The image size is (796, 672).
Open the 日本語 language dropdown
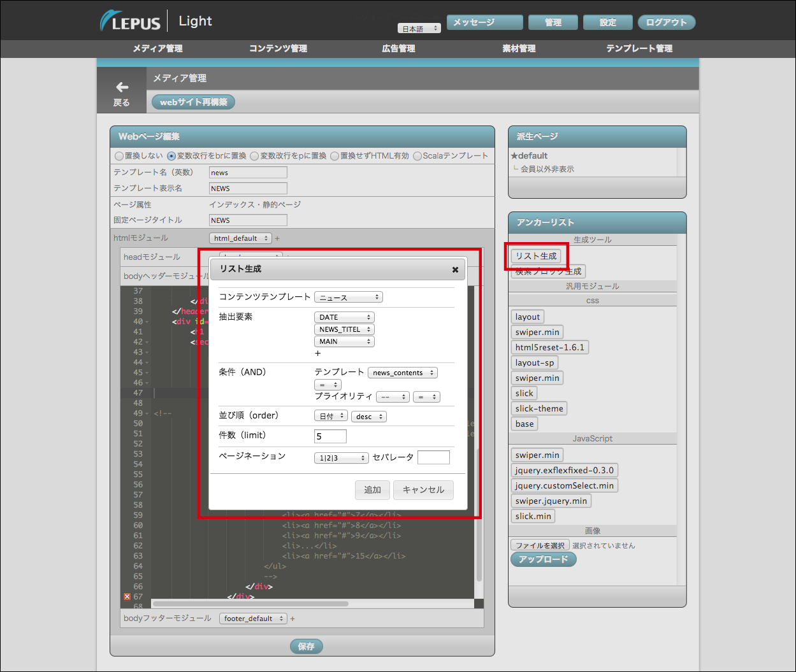coord(419,29)
